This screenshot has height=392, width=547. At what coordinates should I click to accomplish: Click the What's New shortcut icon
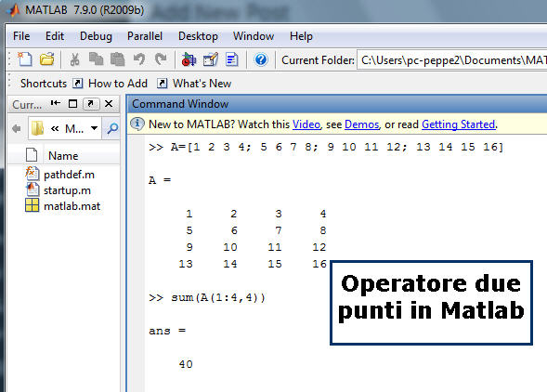[162, 84]
